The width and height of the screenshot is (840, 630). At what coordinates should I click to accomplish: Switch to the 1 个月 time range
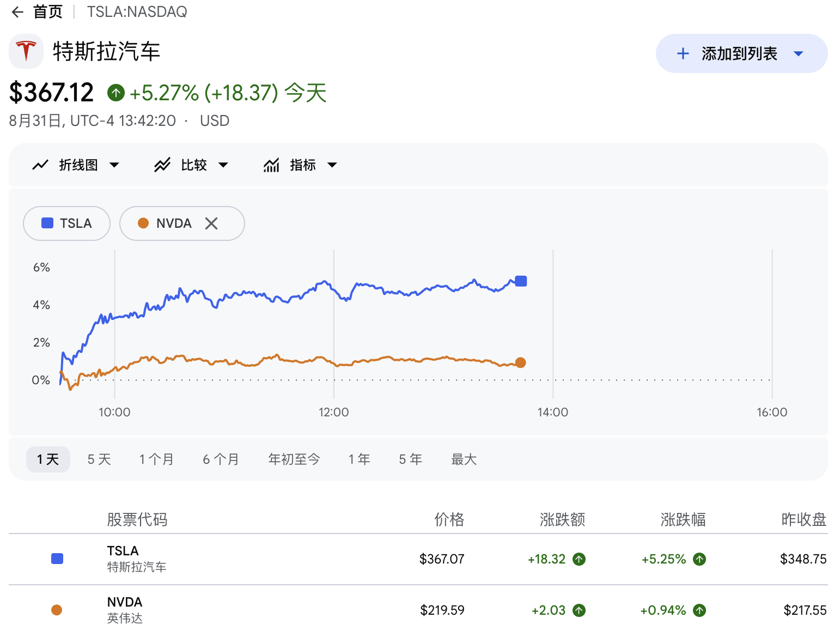click(x=156, y=459)
